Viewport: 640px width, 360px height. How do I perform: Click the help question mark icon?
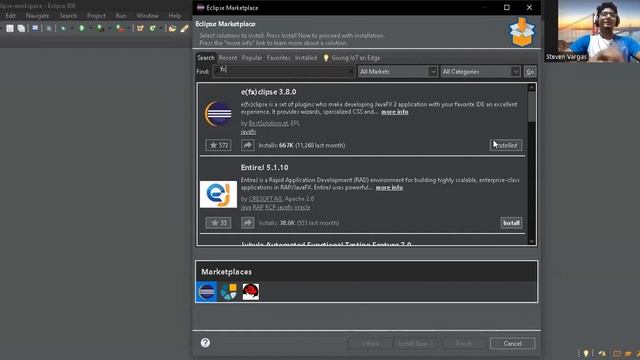point(205,343)
